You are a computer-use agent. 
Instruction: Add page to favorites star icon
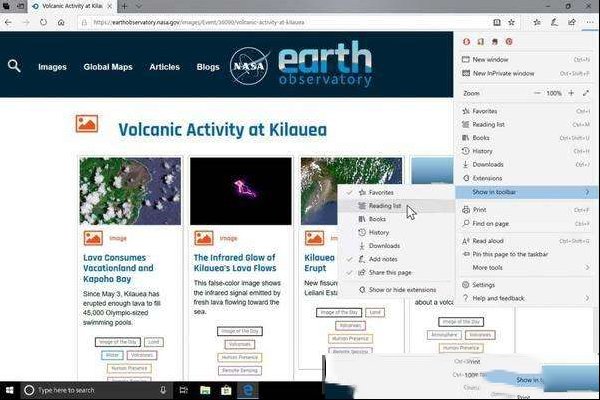pos(511,23)
